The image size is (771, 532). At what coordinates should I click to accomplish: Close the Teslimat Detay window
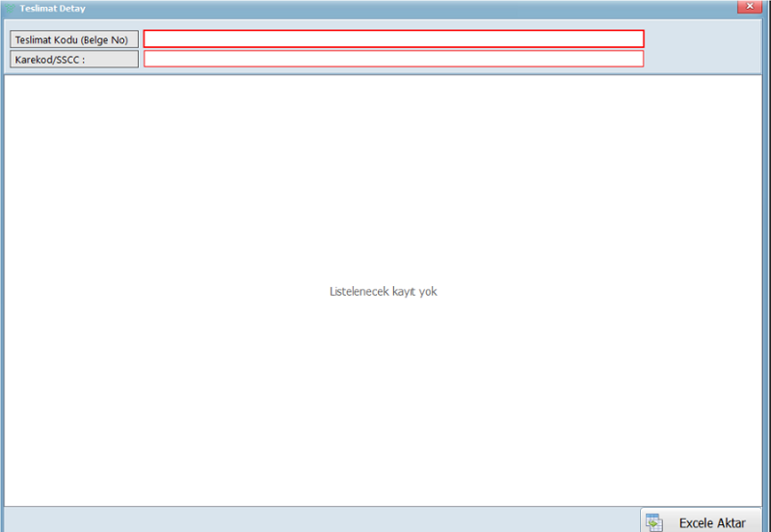click(751, 8)
